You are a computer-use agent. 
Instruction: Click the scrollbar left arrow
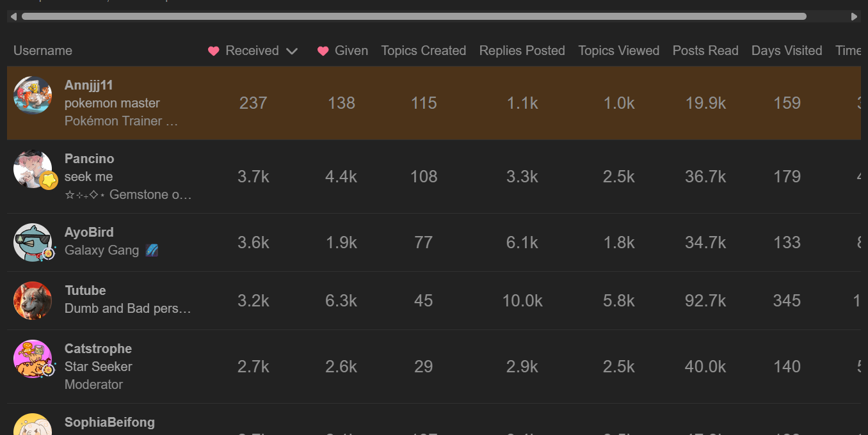[x=14, y=17]
